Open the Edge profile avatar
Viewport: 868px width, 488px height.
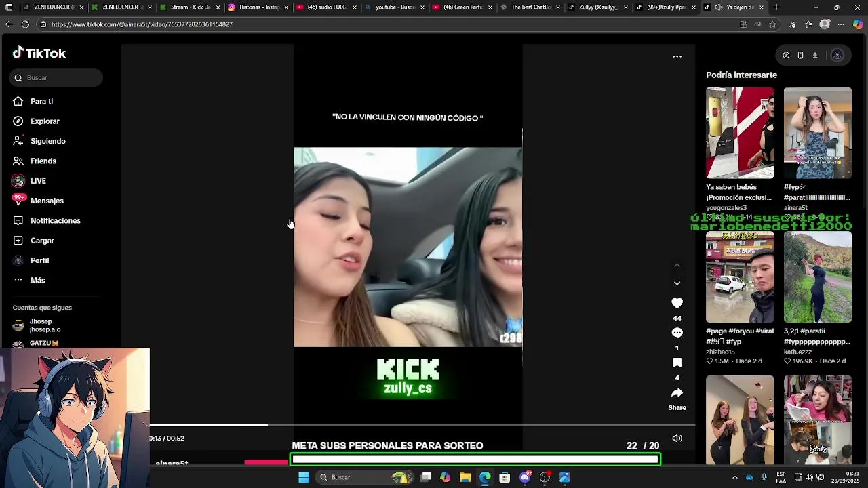[825, 24]
